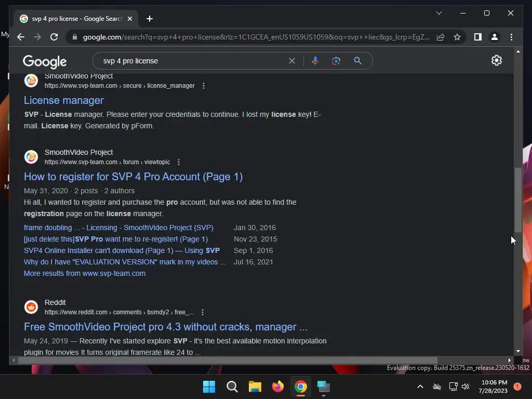Reload the Google search page
532x399 pixels.
tap(54, 37)
